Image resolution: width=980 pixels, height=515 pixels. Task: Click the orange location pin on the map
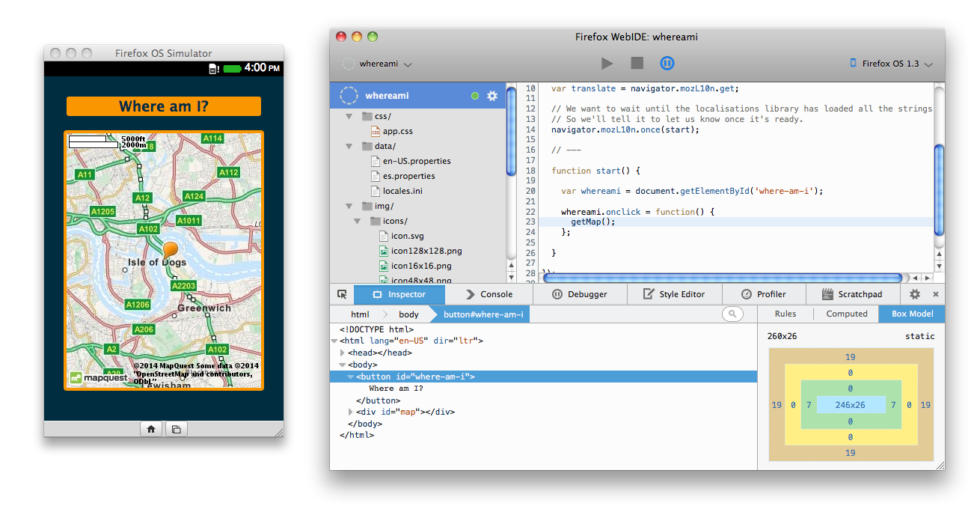pyautogui.click(x=171, y=252)
